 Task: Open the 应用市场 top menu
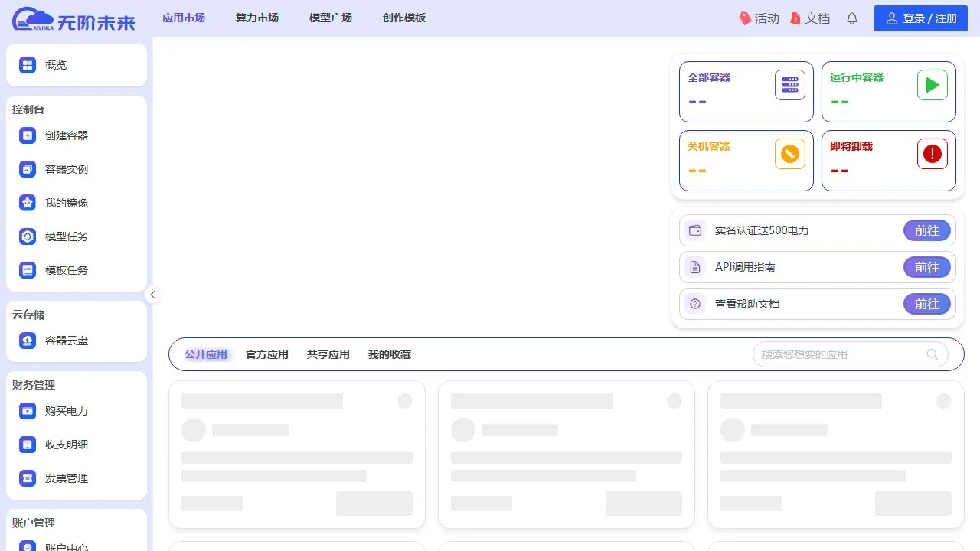coord(184,18)
